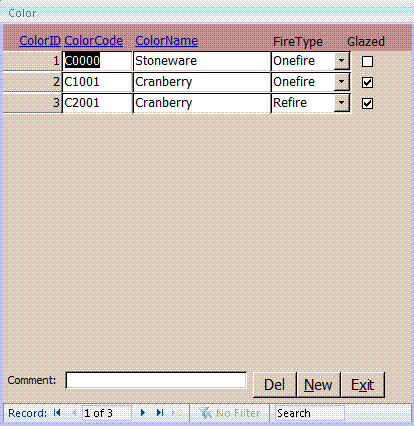Viewport: 414px width, 426px height.
Task: Create new blank record navigation icon
Action: [x=177, y=413]
